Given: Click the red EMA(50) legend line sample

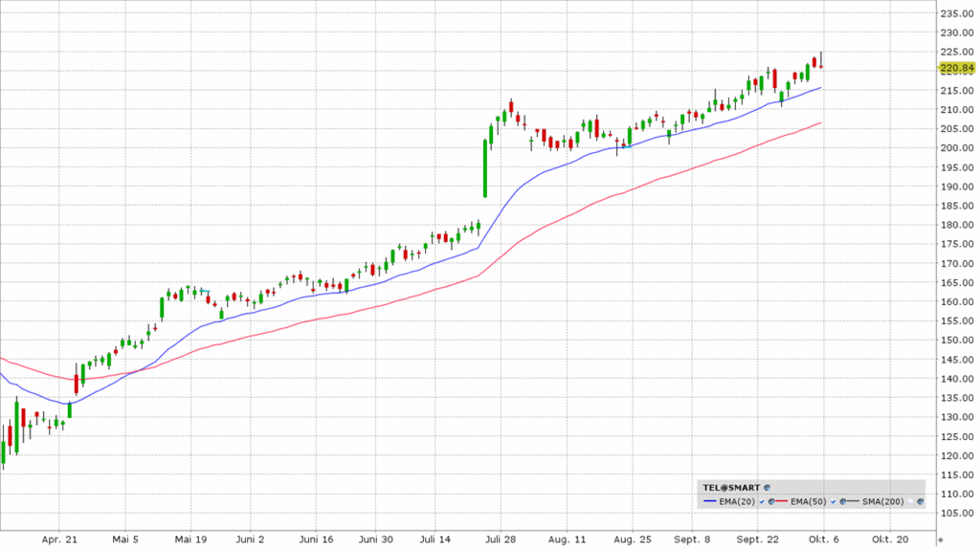Looking at the screenshot, I should click(x=782, y=501).
